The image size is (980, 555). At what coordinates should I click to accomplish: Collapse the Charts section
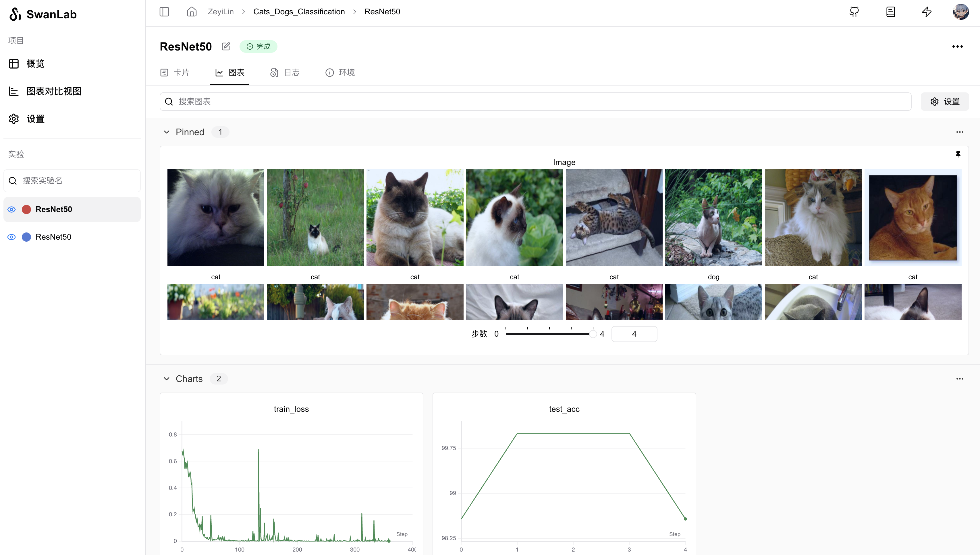(166, 379)
